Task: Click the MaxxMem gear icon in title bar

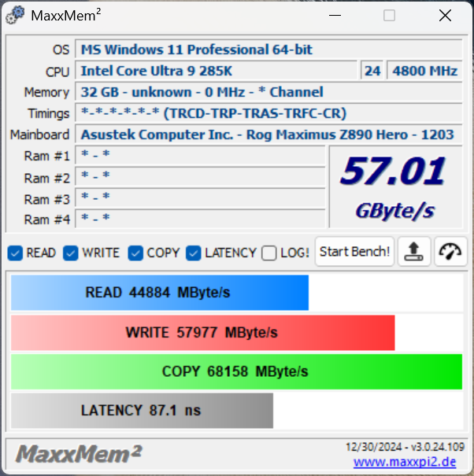Action: coord(15,15)
